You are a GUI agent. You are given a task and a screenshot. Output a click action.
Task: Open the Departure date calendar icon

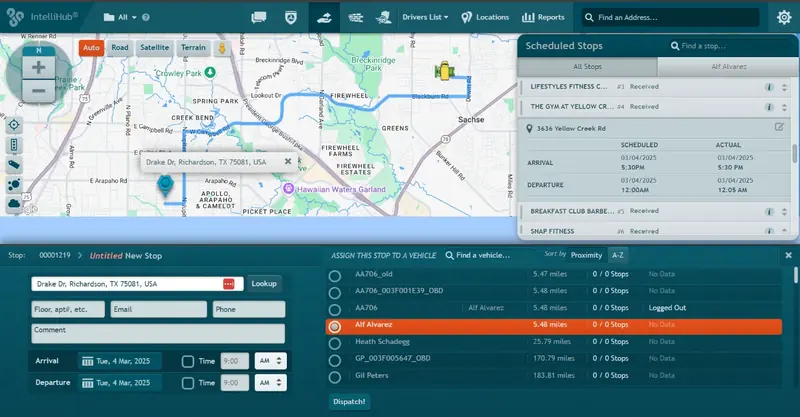(87, 383)
